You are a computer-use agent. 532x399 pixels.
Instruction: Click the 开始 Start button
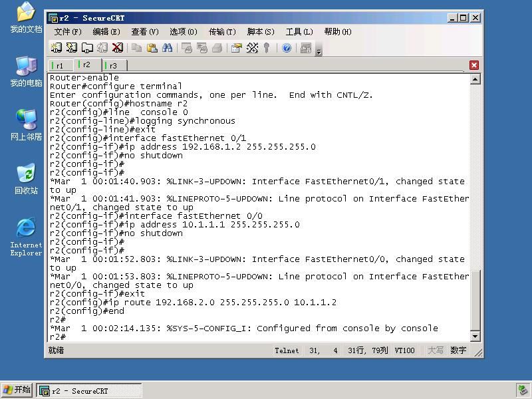(18, 390)
